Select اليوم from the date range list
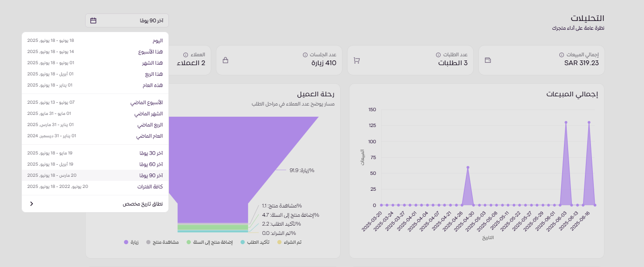 click(158, 40)
